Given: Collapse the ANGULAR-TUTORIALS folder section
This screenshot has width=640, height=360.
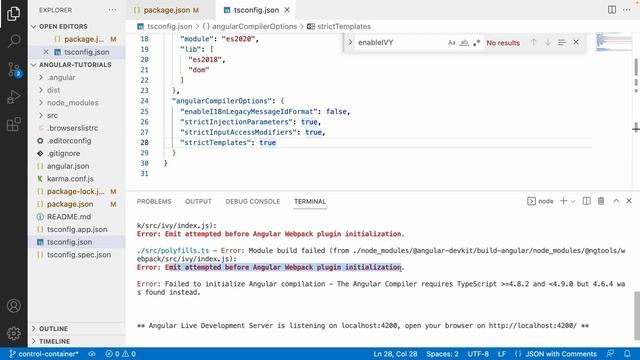Looking at the screenshot, I should (75, 64).
